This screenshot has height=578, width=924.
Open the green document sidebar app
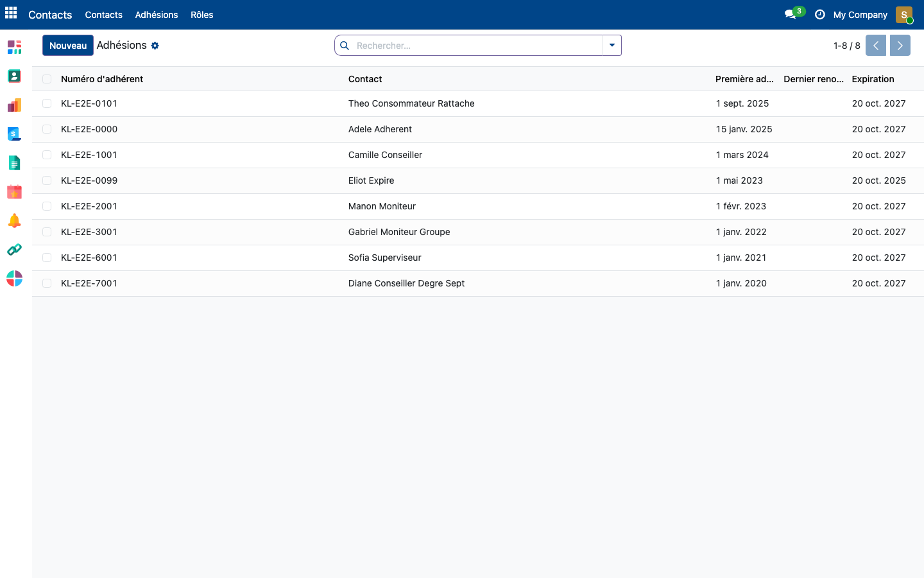pyautogui.click(x=14, y=162)
